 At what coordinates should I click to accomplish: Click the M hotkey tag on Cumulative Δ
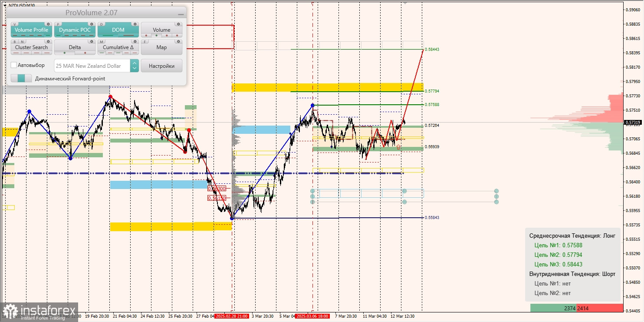(x=102, y=42)
